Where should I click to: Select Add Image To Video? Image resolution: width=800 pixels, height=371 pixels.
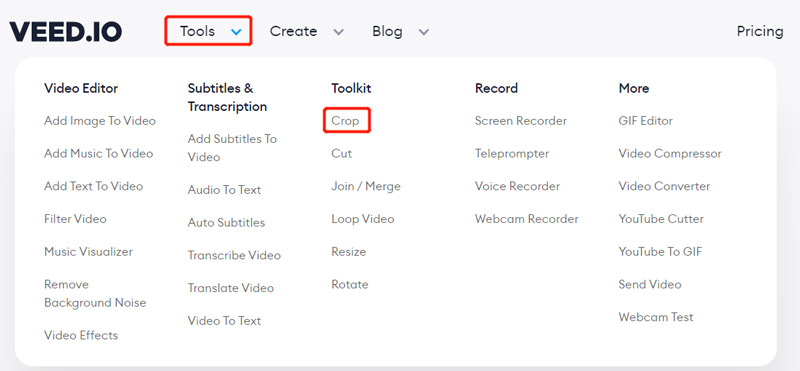click(100, 121)
